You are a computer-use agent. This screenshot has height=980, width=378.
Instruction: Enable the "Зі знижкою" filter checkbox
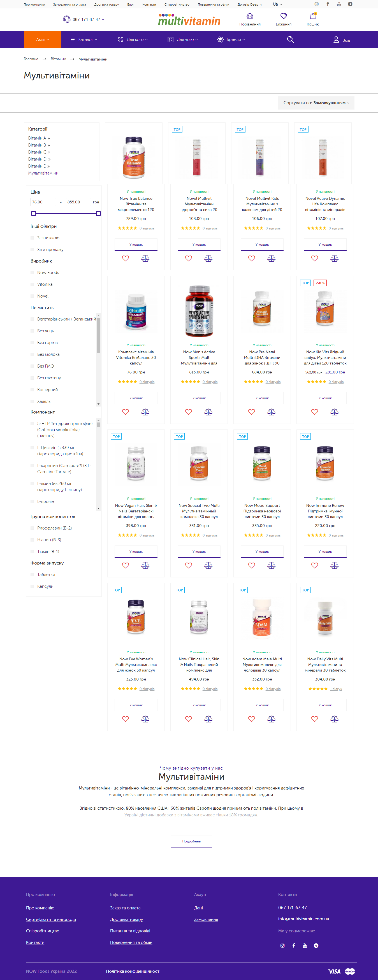32,238
